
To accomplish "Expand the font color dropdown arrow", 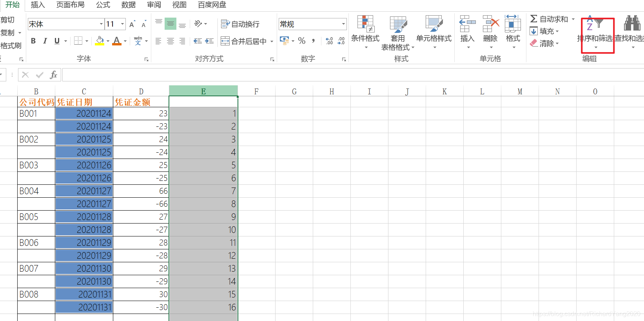I will point(125,41).
